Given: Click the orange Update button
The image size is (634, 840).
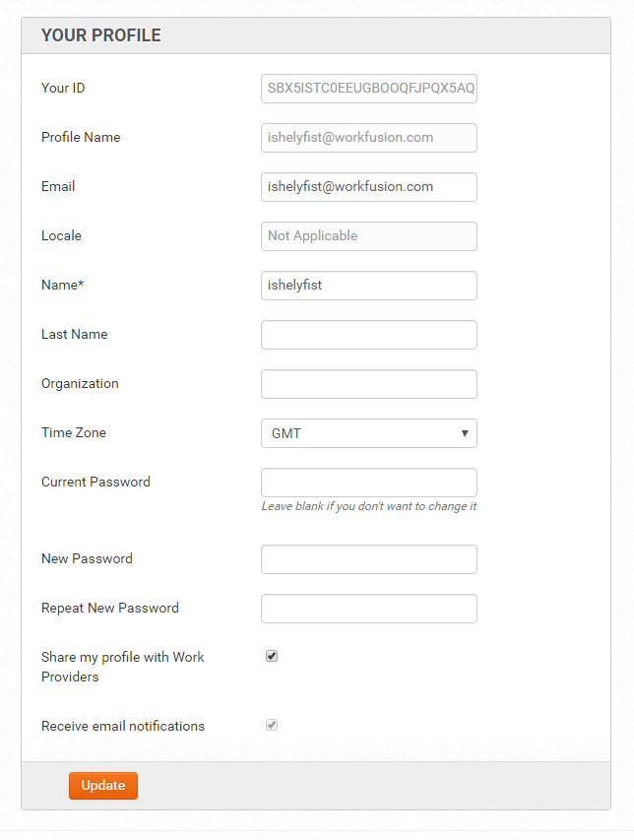Looking at the screenshot, I should click(x=103, y=786).
